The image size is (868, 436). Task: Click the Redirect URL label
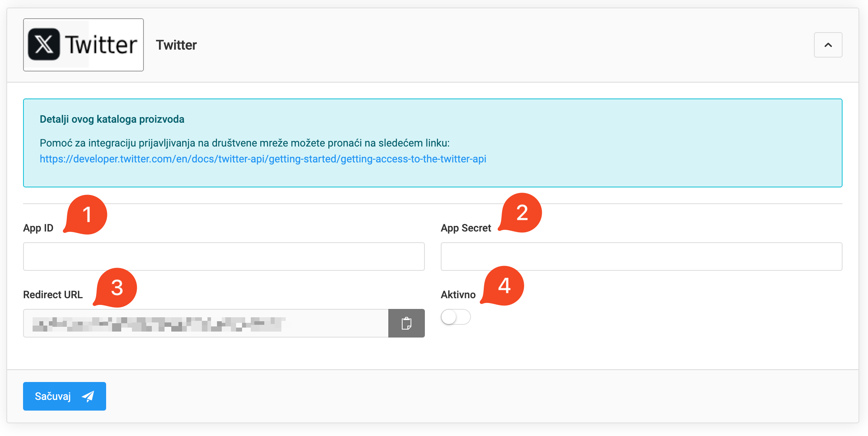(53, 295)
